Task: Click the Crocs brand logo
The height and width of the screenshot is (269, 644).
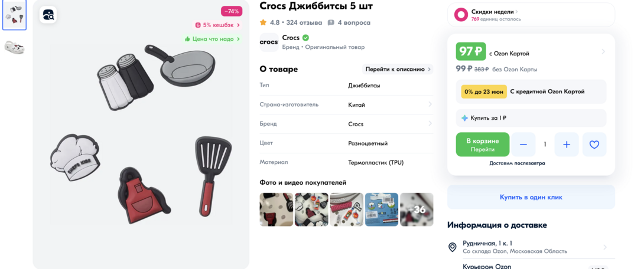Action: pos(269,42)
